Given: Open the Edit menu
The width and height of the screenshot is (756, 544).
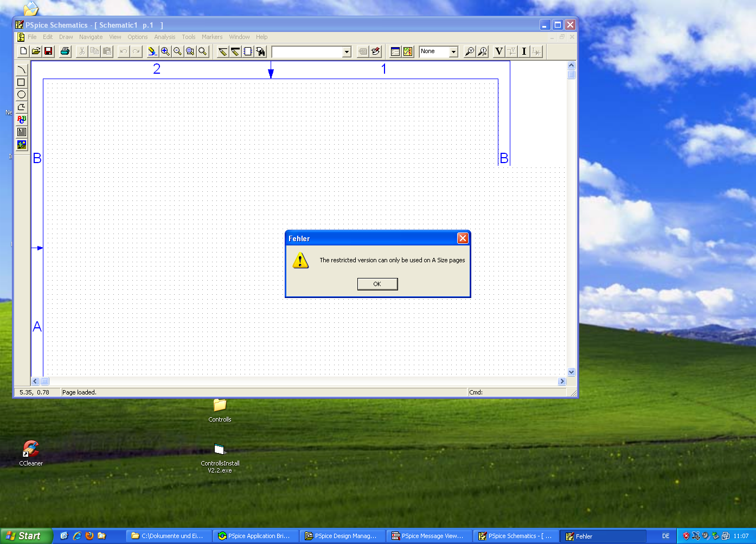Looking at the screenshot, I should click(x=48, y=37).
